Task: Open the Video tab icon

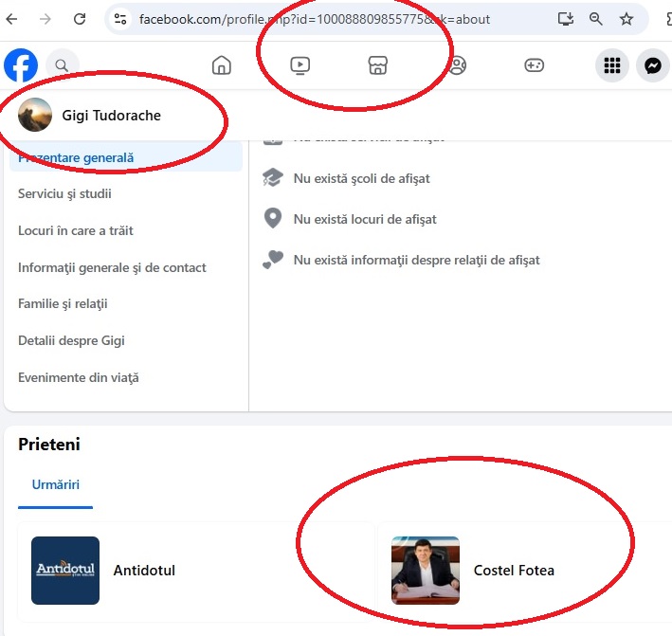Action: (x=300, y=65)
